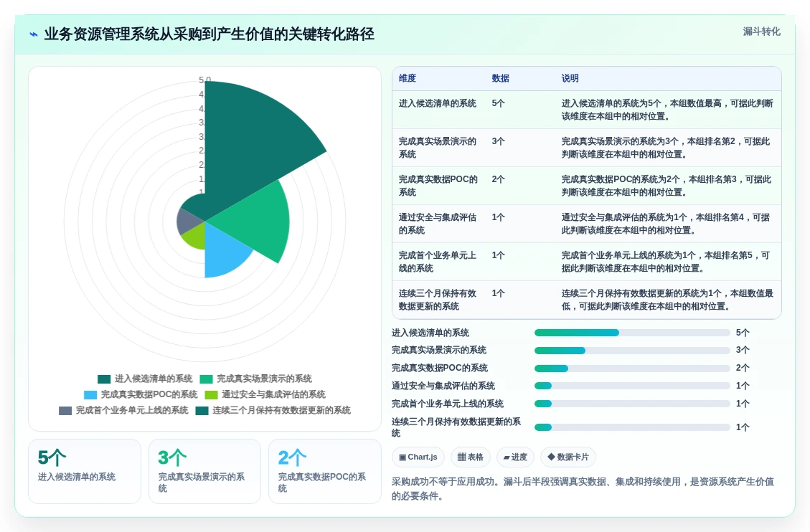Click the 2个 value at end of third progress bar
This screenshot has width=810, height=532.
[x=743, y=369]
